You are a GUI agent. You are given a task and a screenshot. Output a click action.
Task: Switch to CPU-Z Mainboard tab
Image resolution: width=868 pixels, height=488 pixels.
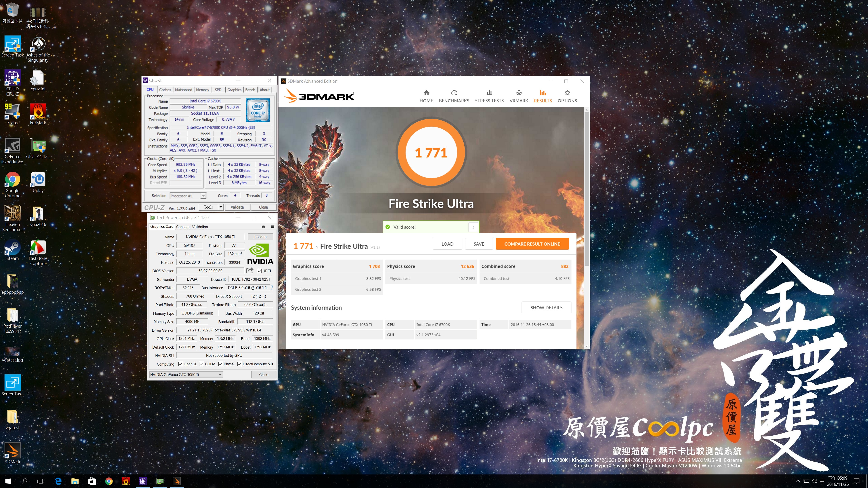coord(184,90)
